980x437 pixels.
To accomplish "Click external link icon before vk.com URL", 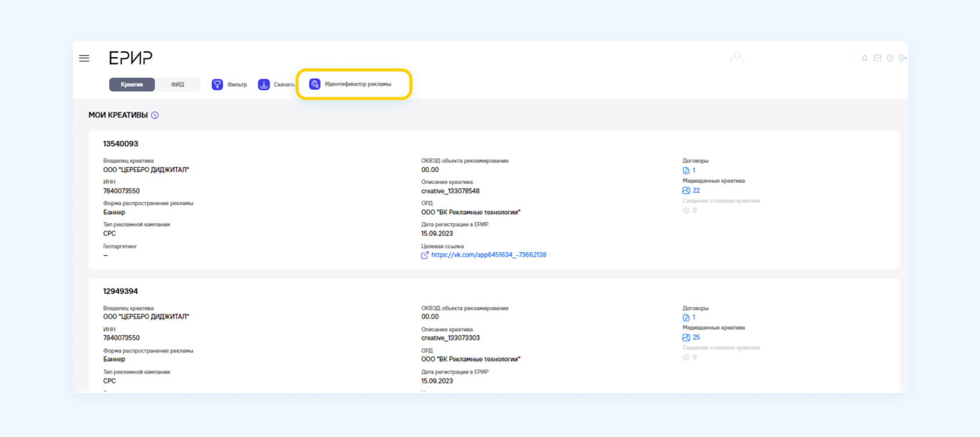I will click(x=425, y=255).
